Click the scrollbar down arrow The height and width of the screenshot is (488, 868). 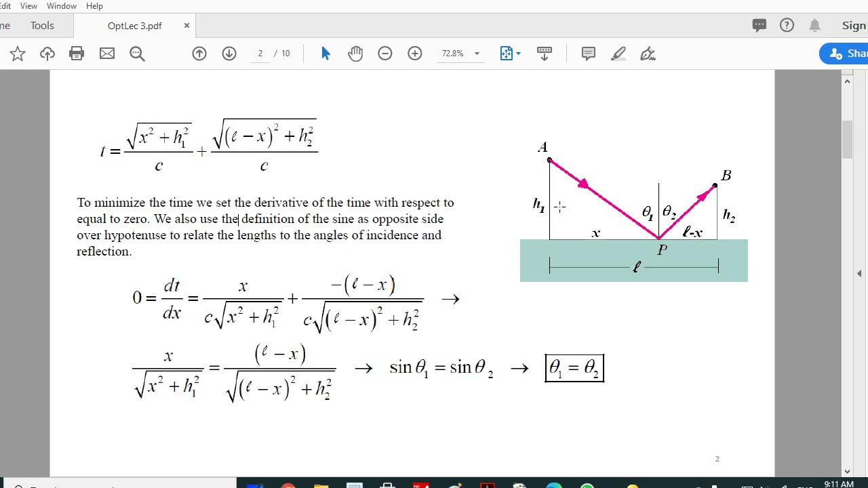(x=847, y=471)
